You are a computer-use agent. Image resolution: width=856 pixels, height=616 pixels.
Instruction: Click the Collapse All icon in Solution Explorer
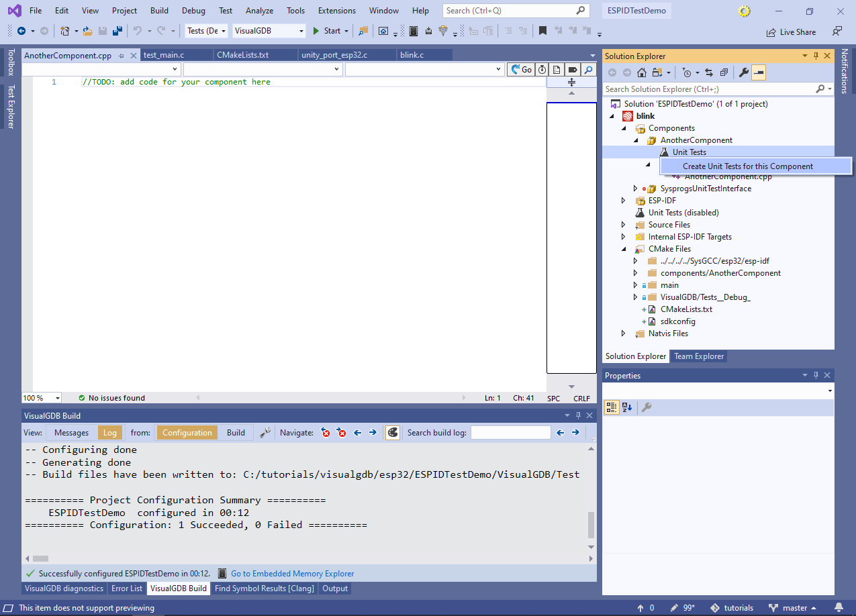tap(724, 72)
